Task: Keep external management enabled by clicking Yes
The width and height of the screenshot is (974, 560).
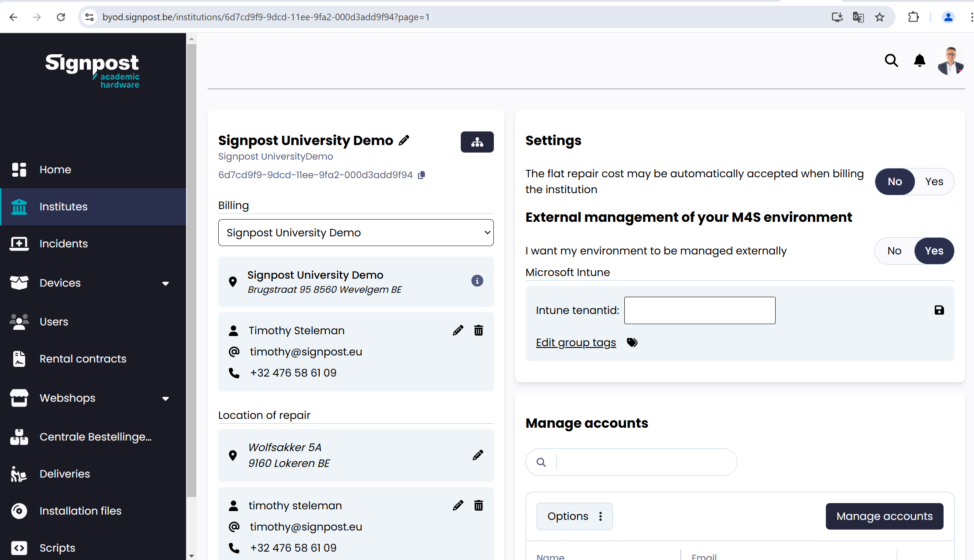Action: pyautogui.click(x=934, y=250)
